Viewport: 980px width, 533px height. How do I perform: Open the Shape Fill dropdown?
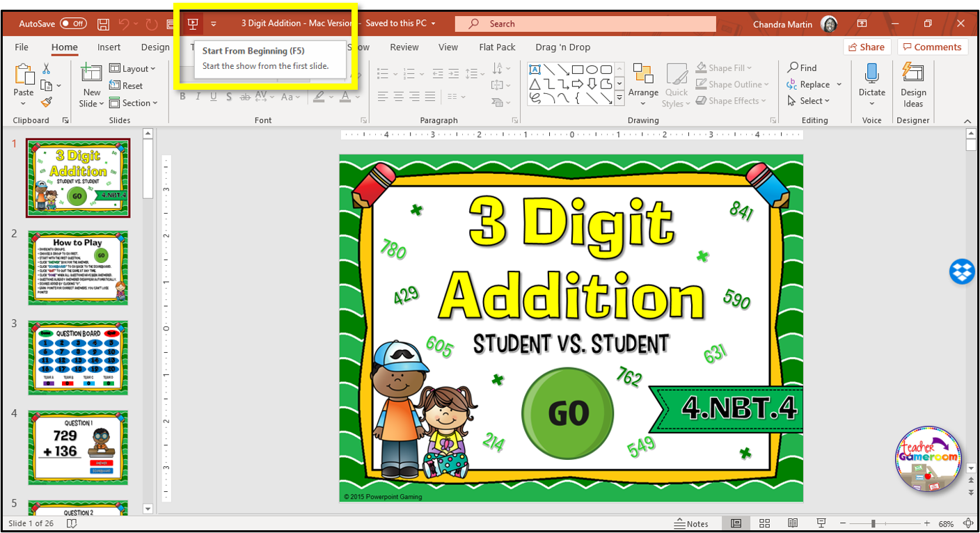[724, 67]
